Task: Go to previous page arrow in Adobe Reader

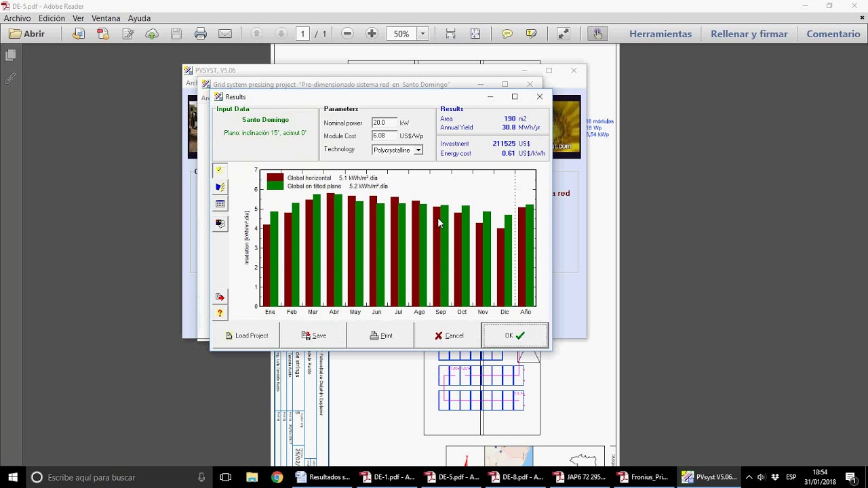Action: click(x=256, y=34)
